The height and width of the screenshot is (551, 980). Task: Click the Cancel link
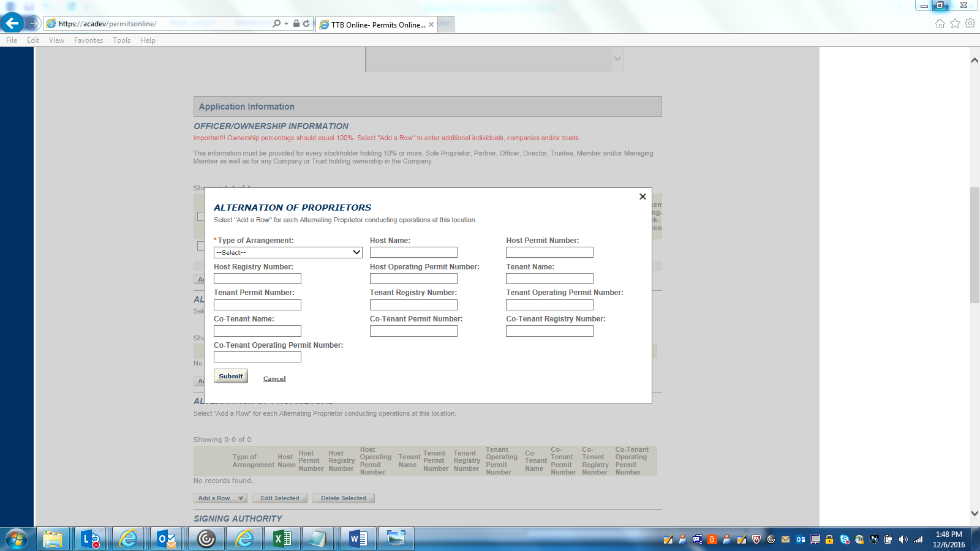(x=274, y=379)
